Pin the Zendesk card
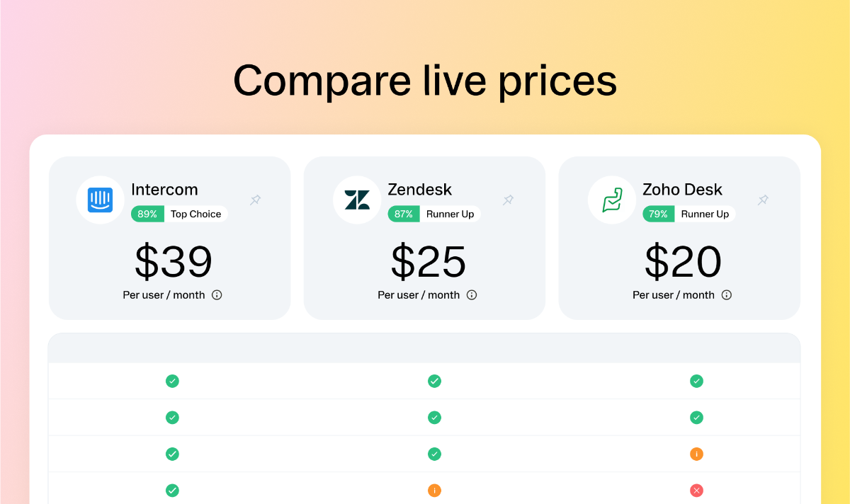Image resolution: width=850 pixels, height=504 pixels. pos(508,200)
